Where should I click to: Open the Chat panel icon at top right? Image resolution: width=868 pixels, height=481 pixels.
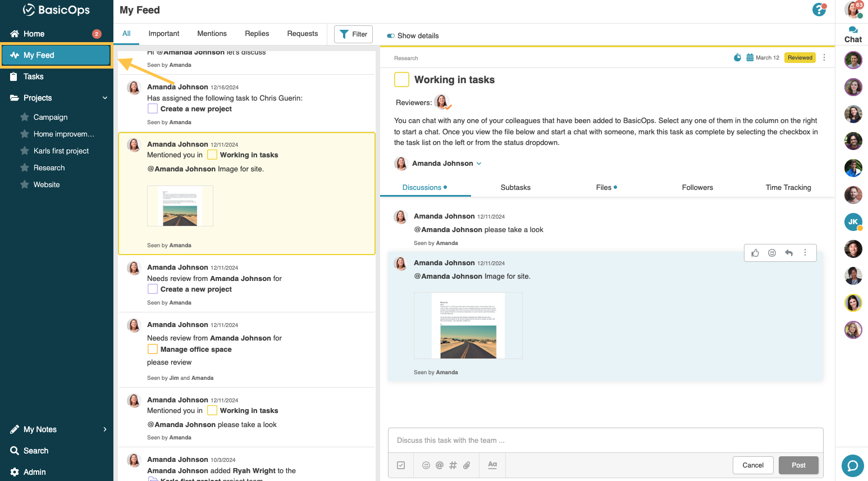852,29
